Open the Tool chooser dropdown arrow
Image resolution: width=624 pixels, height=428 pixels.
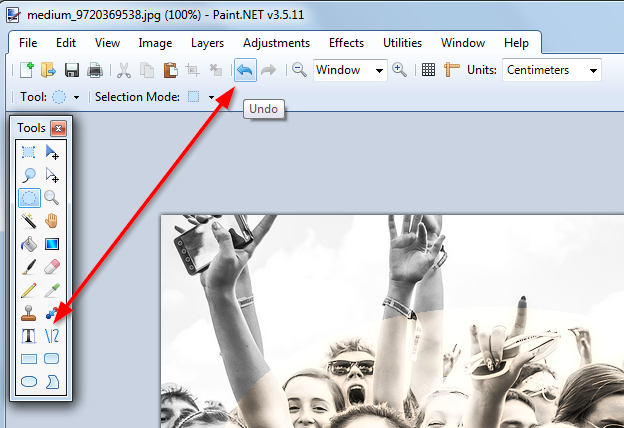coord(76,97)
